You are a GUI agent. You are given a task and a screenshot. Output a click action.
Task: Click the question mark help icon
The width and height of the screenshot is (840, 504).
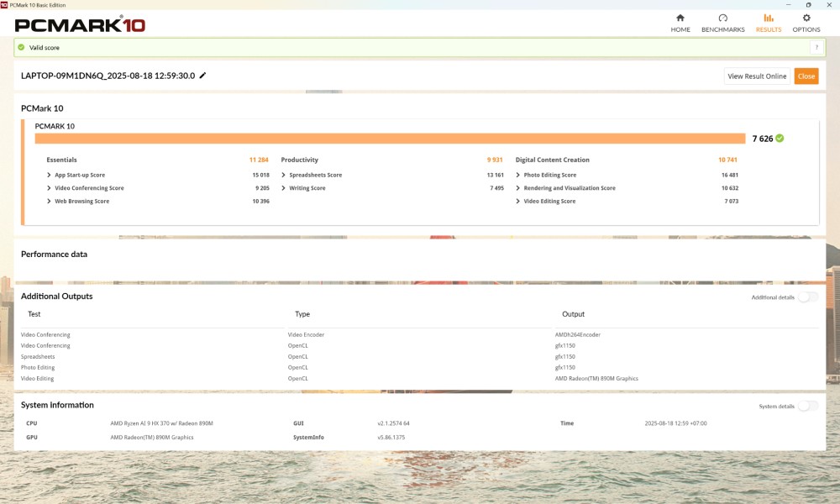816,47
